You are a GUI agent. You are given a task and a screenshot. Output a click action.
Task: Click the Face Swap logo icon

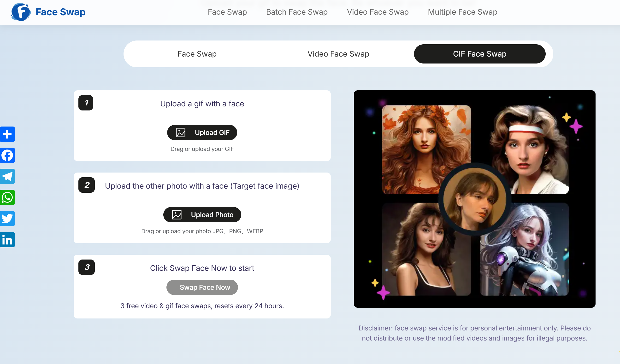[x=21, y=12]
